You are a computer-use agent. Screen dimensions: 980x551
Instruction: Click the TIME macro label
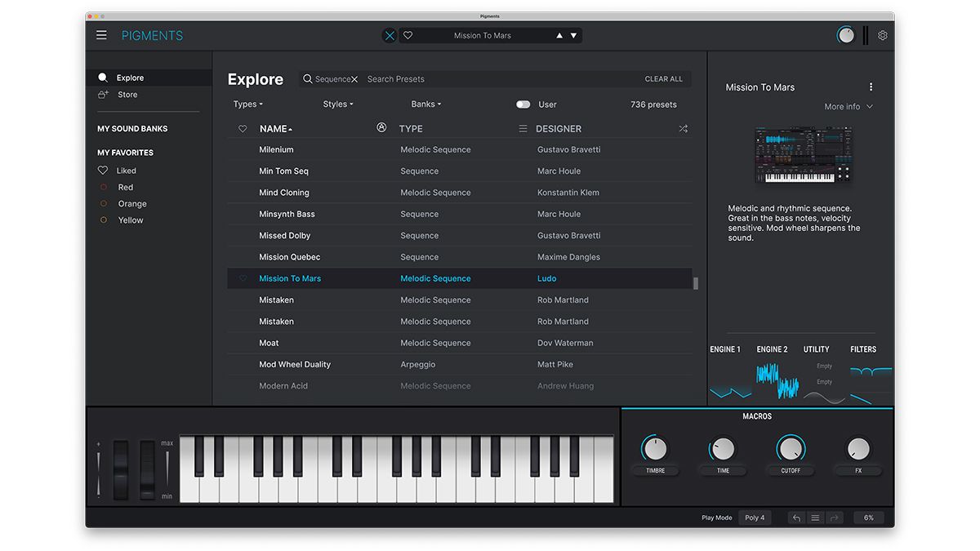723,471
